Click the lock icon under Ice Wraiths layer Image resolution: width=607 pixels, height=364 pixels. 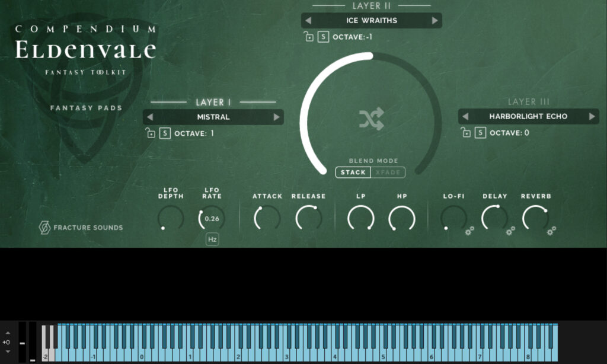click(x=311, y=36)
